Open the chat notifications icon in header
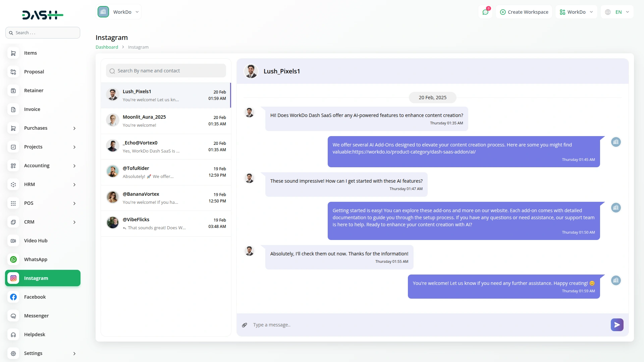This screenshot has width=644, height=362. click(485, 12)
